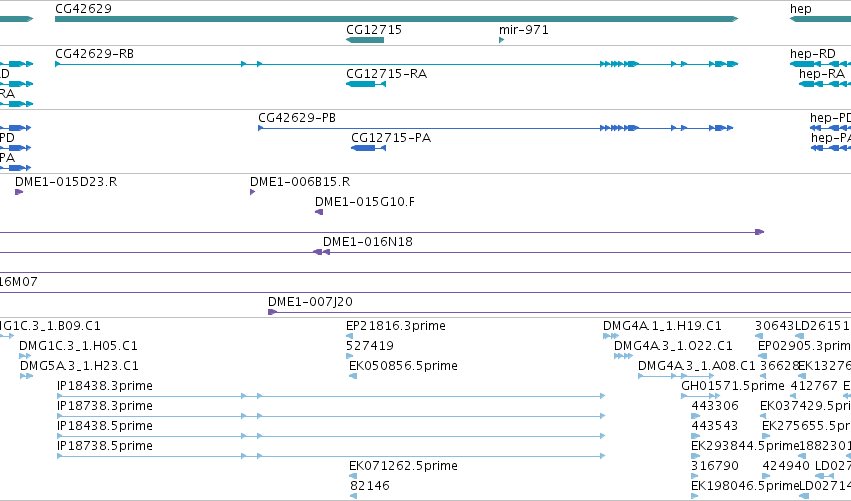
Task: Click the GH01571.5prime EST label
Action: click(x=733, y=386)
